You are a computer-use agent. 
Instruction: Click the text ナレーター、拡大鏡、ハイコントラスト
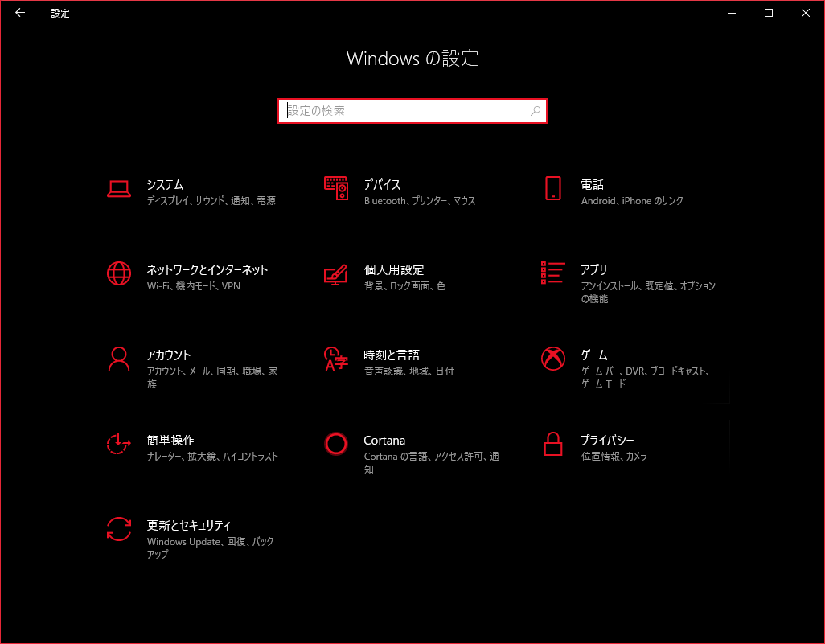coord(212,457)
